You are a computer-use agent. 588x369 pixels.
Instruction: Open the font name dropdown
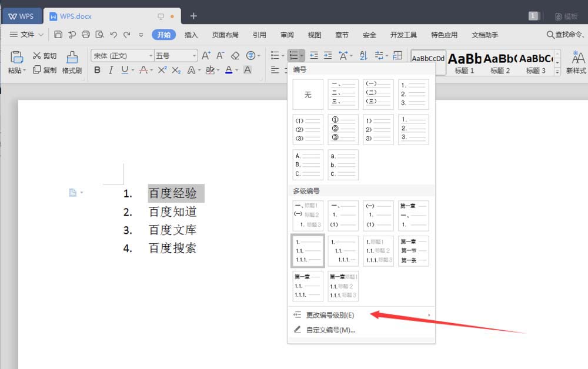(122, 56)
